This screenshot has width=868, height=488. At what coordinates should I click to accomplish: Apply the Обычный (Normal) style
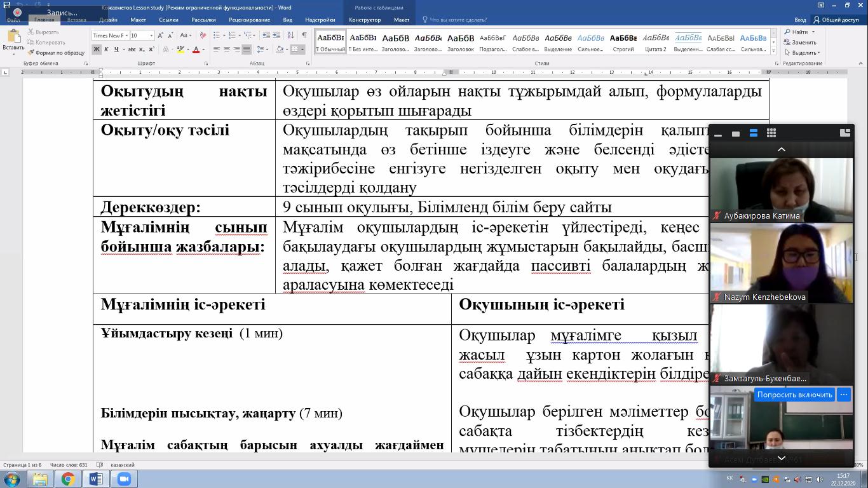[330, 42]
